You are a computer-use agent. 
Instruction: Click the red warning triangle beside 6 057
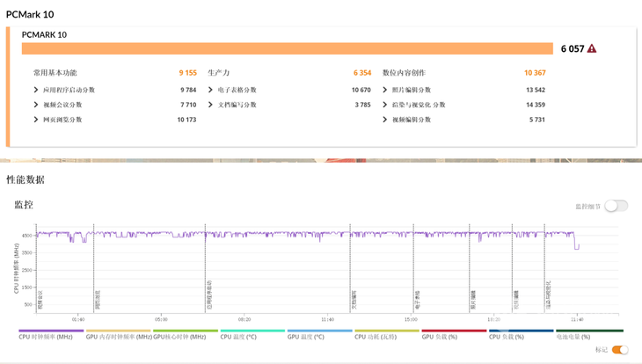pyautogui.click(x=592, y=49)
